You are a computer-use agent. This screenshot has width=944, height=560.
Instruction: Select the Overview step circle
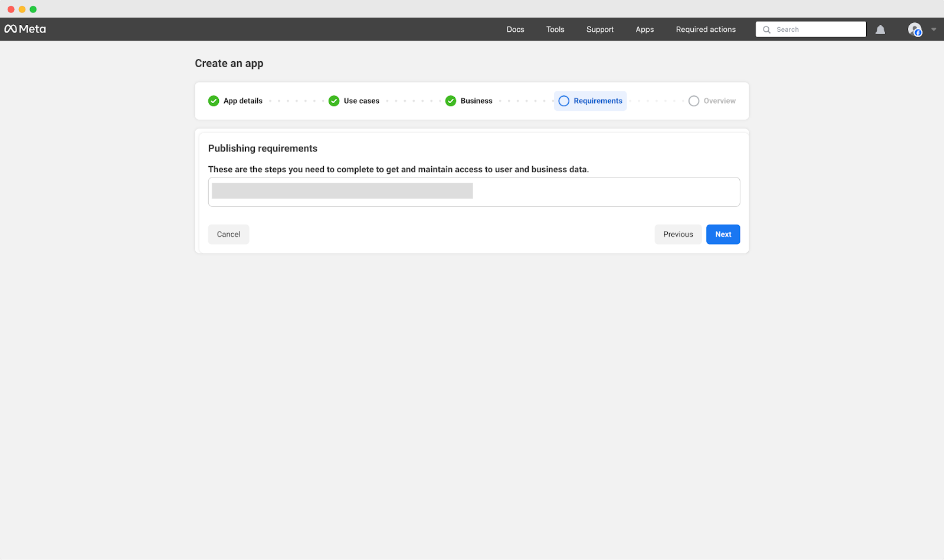click(x=694, y=101)
